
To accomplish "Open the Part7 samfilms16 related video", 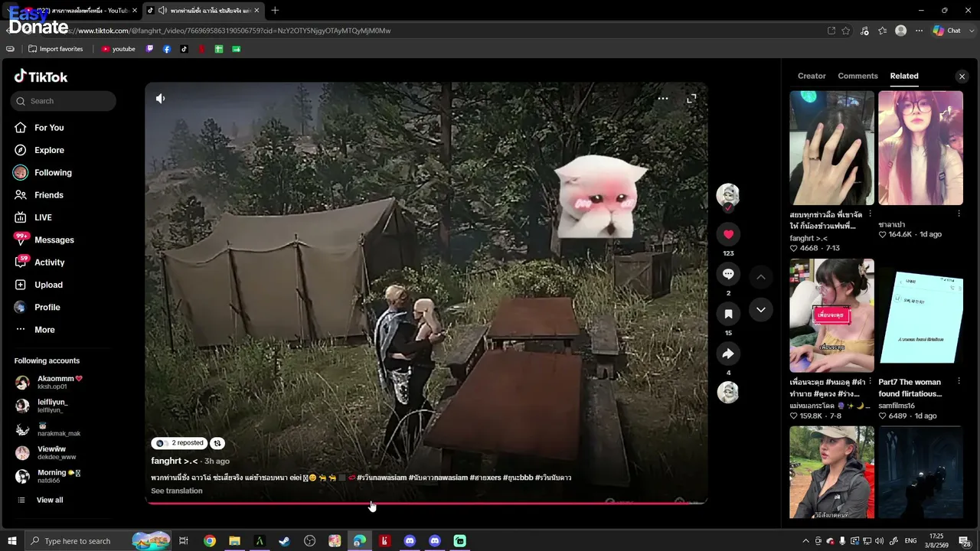I will coord(920,315).
